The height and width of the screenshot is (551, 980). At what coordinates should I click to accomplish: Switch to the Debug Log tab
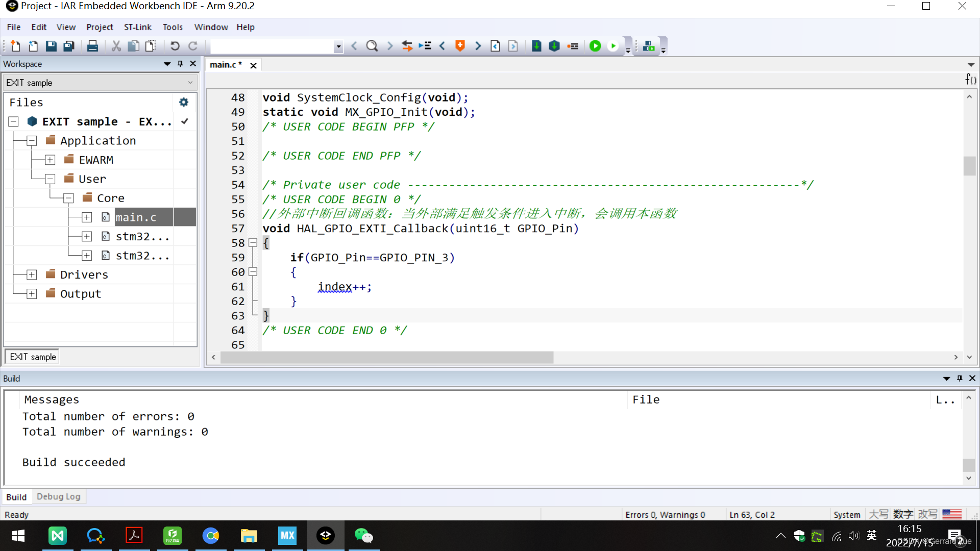tap(58, 496)
